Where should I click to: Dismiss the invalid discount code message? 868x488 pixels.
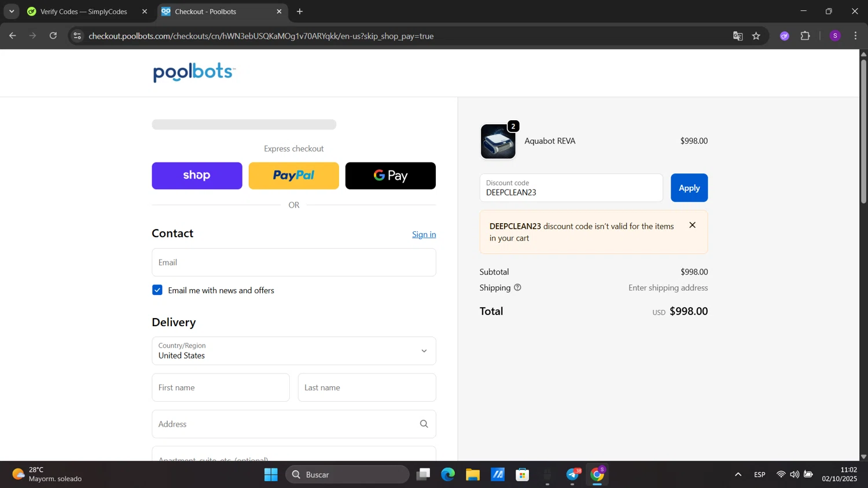coord(693,225)
